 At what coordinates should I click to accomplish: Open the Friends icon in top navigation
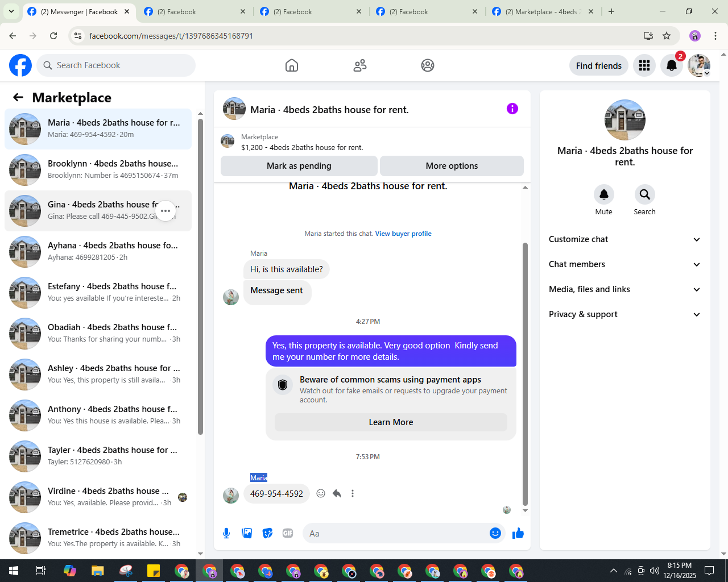[360, 65]
